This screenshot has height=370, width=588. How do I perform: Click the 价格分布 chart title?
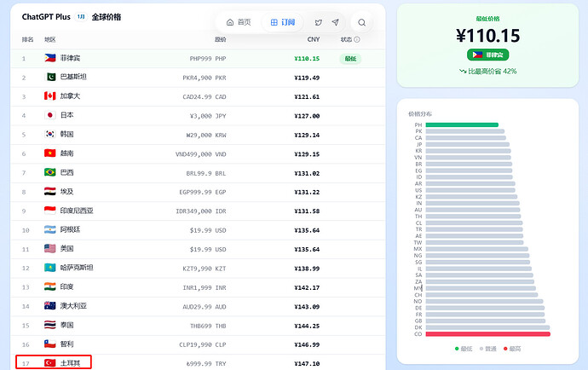point(420,113)
